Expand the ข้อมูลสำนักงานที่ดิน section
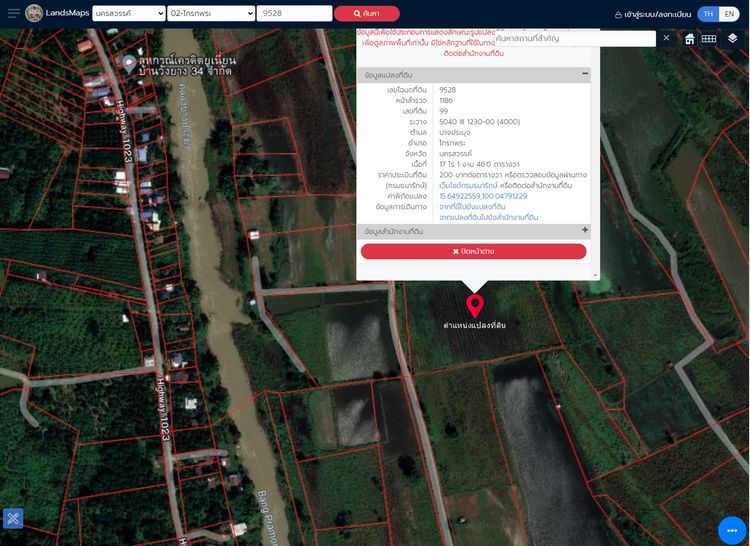750x546 pixels. [585, 231]
